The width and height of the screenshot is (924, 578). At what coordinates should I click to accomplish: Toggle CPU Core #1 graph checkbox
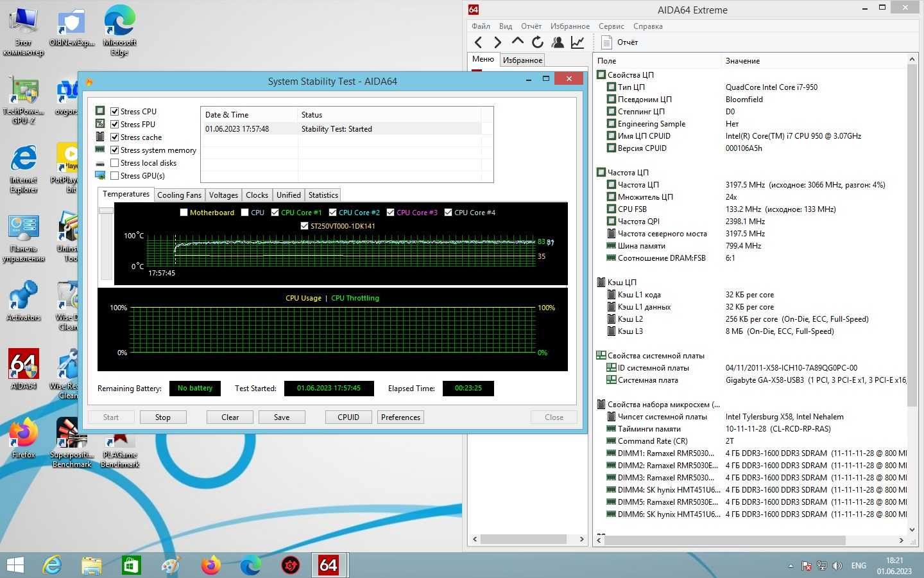point(275,213)
